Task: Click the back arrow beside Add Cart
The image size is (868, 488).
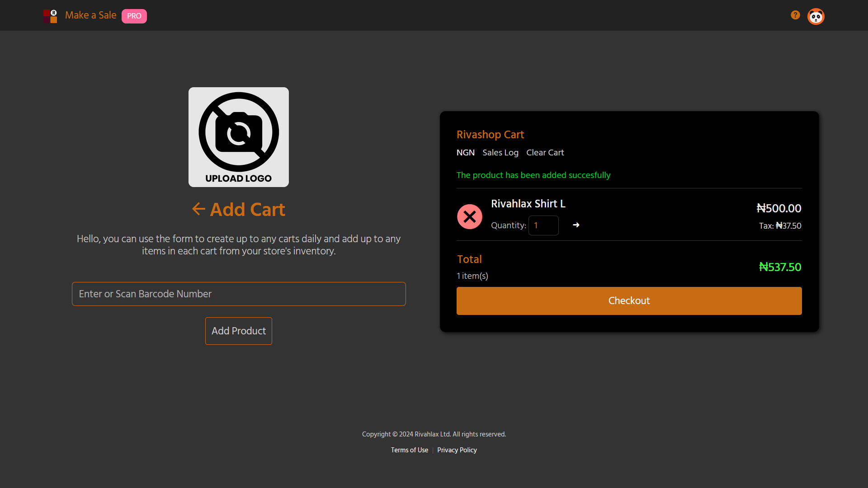Action: [198, 209]
